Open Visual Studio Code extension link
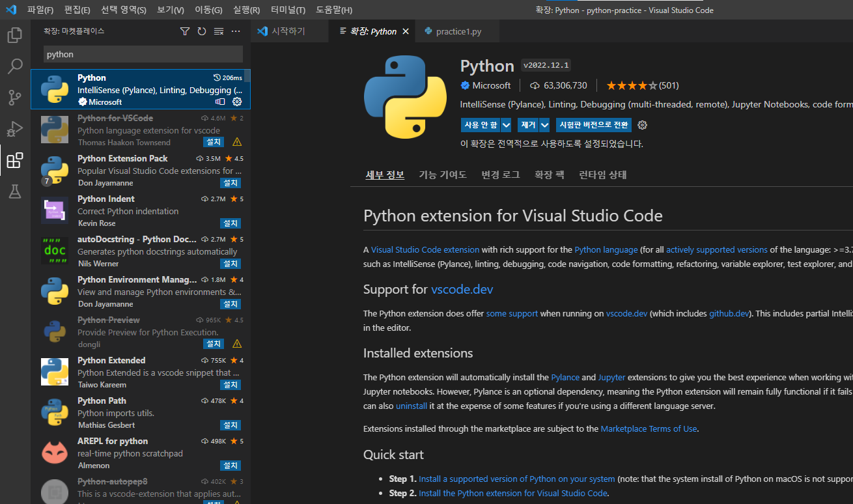The width and height of the screenshot is (853, 504). click(x=425, y=249)
